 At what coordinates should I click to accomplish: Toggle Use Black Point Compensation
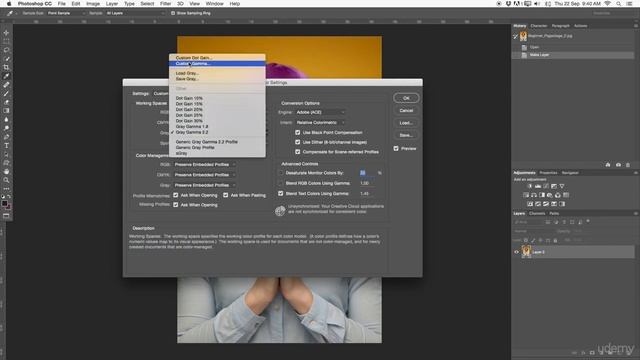tap(298, 132)
